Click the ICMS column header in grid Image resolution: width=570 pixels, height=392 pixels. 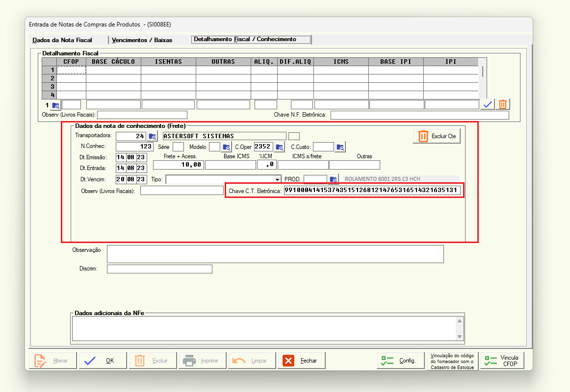[x=341, y=62]
